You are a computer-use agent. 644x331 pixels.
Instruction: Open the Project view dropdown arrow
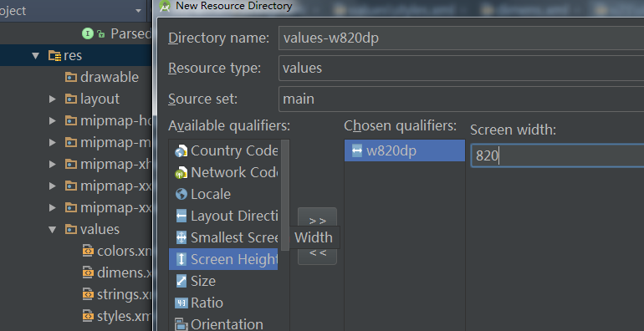point(138,11)
